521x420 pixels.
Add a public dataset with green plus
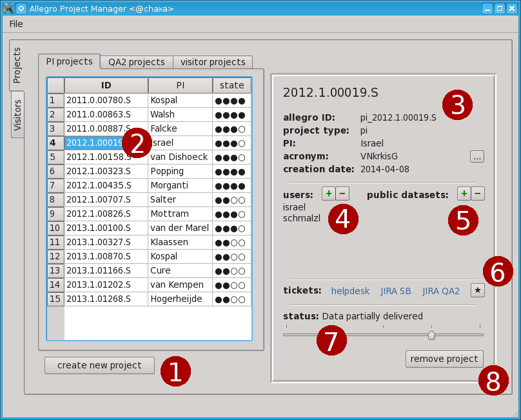point(464,194)
